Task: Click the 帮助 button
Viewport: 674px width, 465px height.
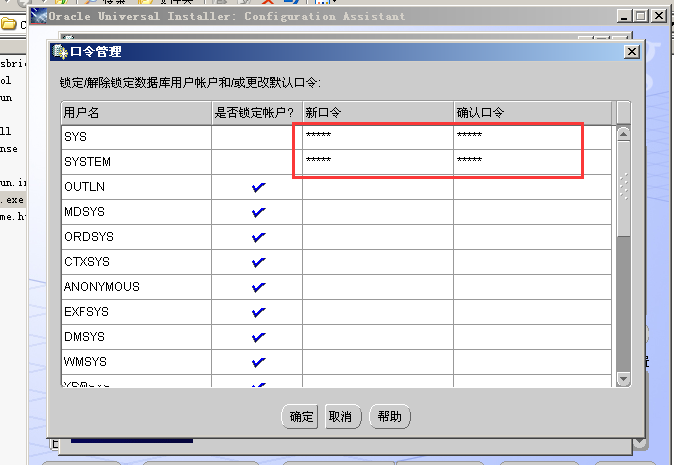Action: tap(390, 416)
